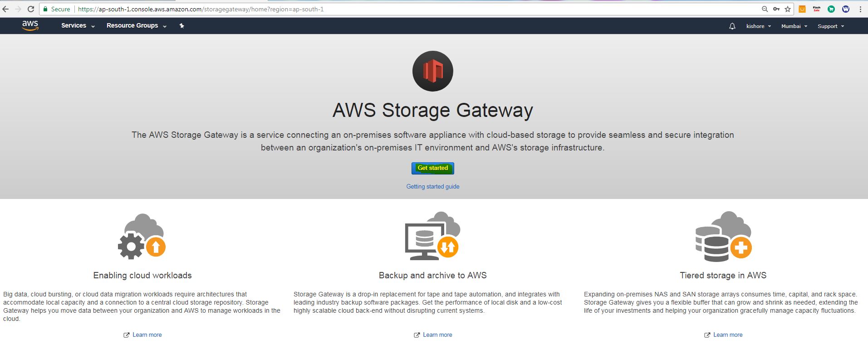The height and width of the screenshot is (349, 868).
Task: Click Learn more under Backup and archive
Action: 437,335
